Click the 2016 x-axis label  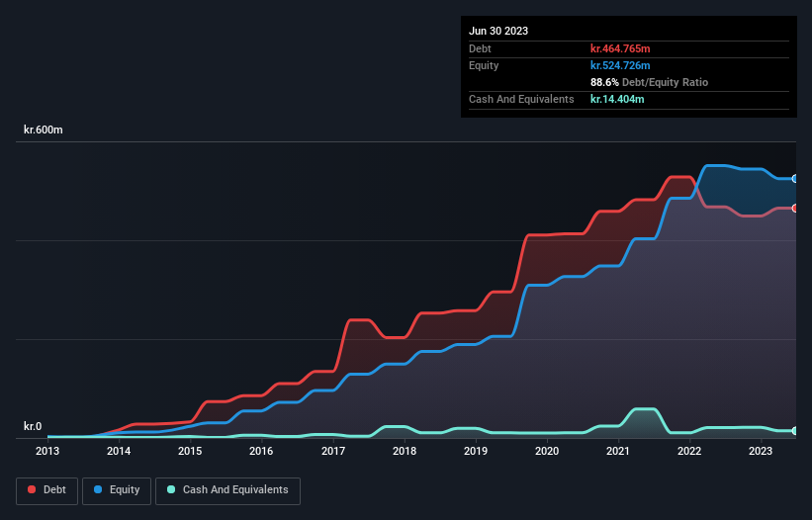[261, 451]
